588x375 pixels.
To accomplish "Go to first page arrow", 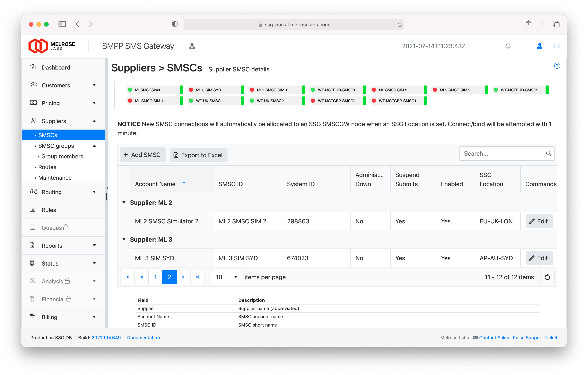I will (127, 277).
